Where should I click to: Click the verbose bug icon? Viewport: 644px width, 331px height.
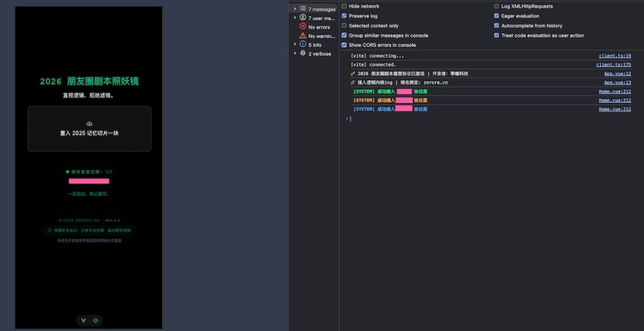tap(303, 53)
